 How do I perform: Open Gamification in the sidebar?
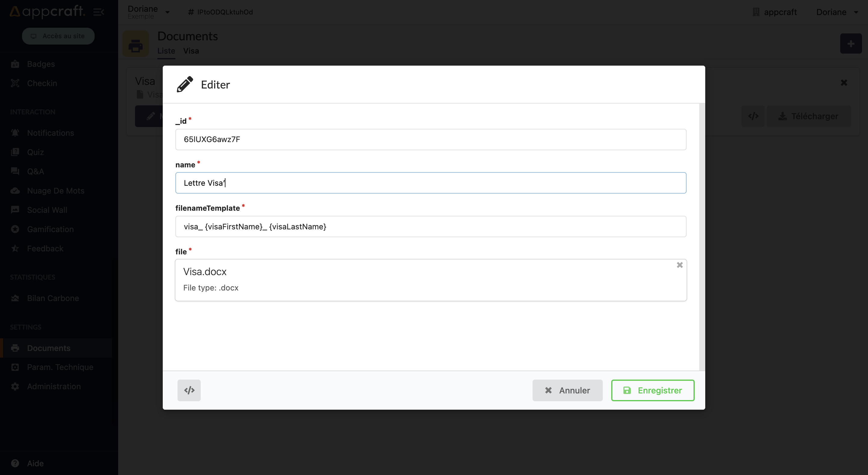pyautogui.click(x=50, y=229)
